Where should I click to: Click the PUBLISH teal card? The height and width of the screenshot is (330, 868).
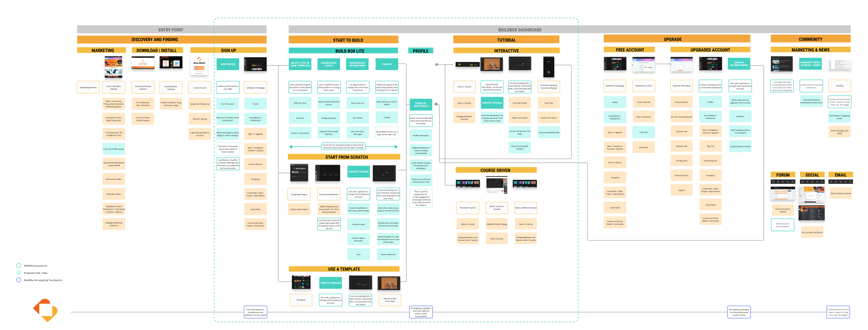[x=387, y=64]
